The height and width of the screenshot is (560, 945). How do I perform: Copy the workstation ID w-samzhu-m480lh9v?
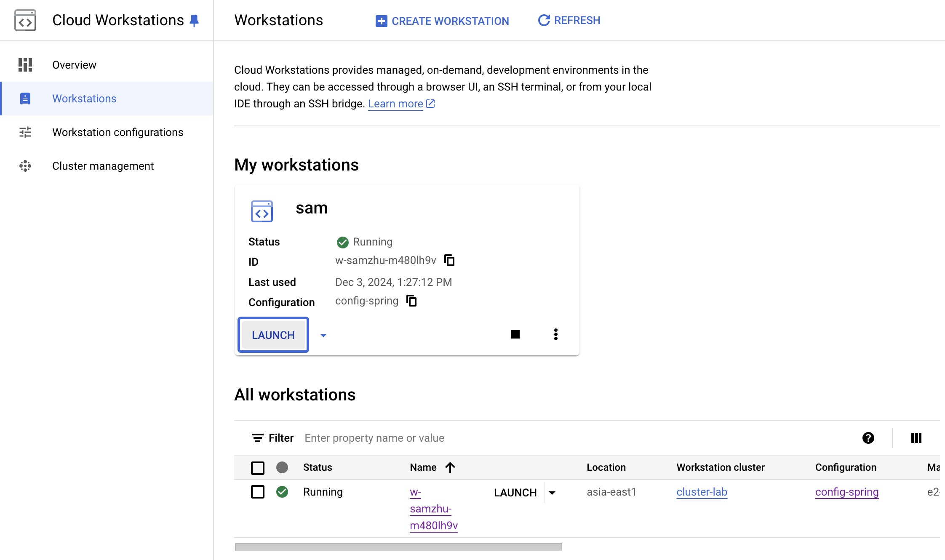(449, 260)
